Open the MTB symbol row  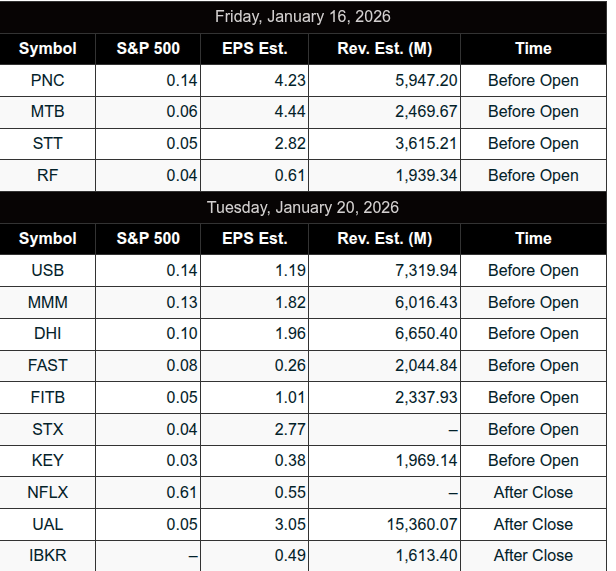pyautogui.click(x=47, y=112)
